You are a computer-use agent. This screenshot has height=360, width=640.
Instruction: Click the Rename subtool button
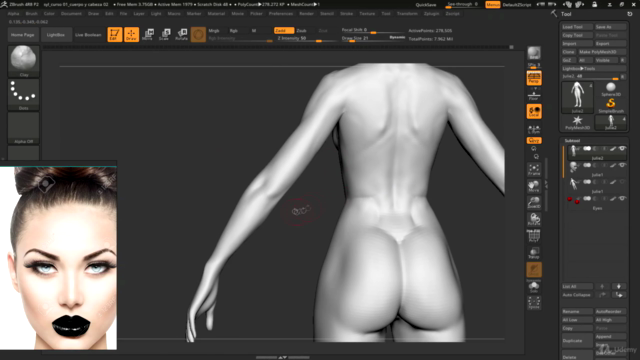(577, 311)
